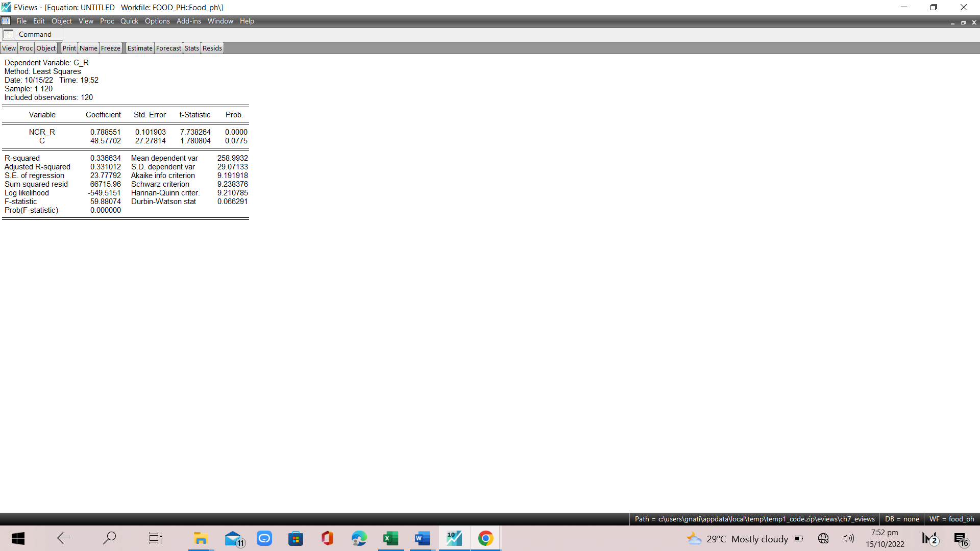Click the Forecast button for predictions

tap(167, 48)
